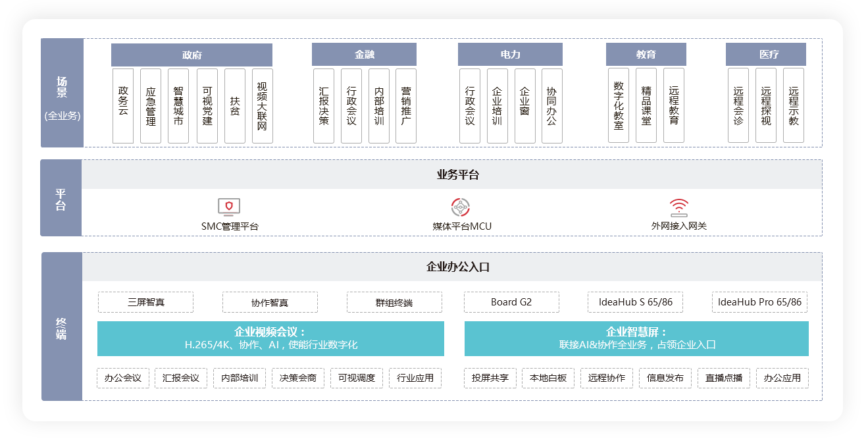Click the 外网接入网关 wifi icon
This screenshot has height=445, width=868.
pyautogui.click(x=678, y=207)
